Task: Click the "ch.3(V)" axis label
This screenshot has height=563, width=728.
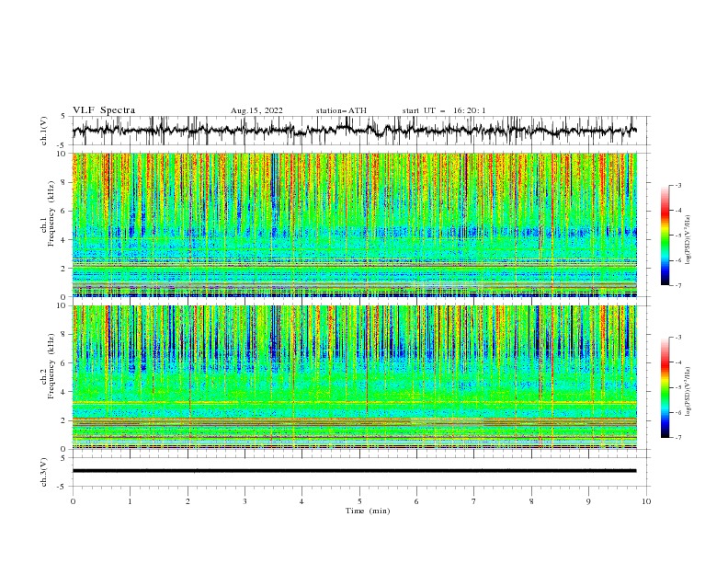Action: pos(44,472)
